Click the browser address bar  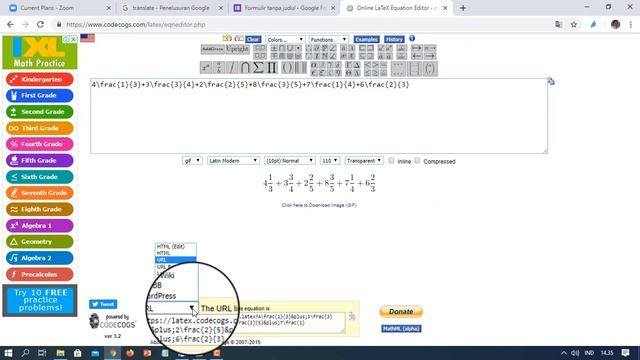pyautogui.click(x=302, y=24)
